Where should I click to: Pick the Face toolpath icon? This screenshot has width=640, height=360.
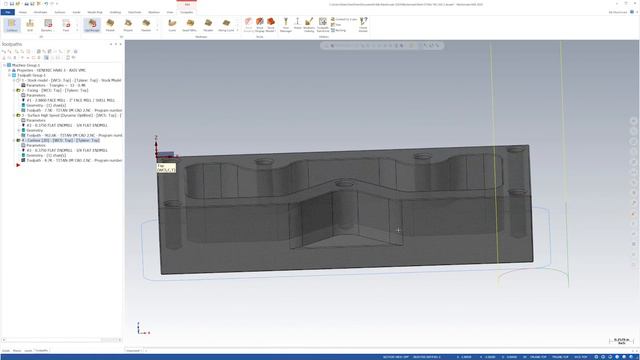(x=66, y=25)
